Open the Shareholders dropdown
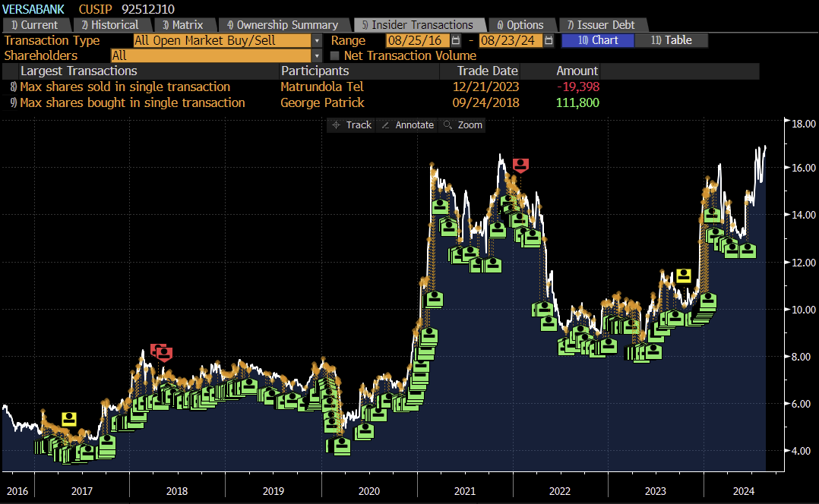 tap(317, 55)
